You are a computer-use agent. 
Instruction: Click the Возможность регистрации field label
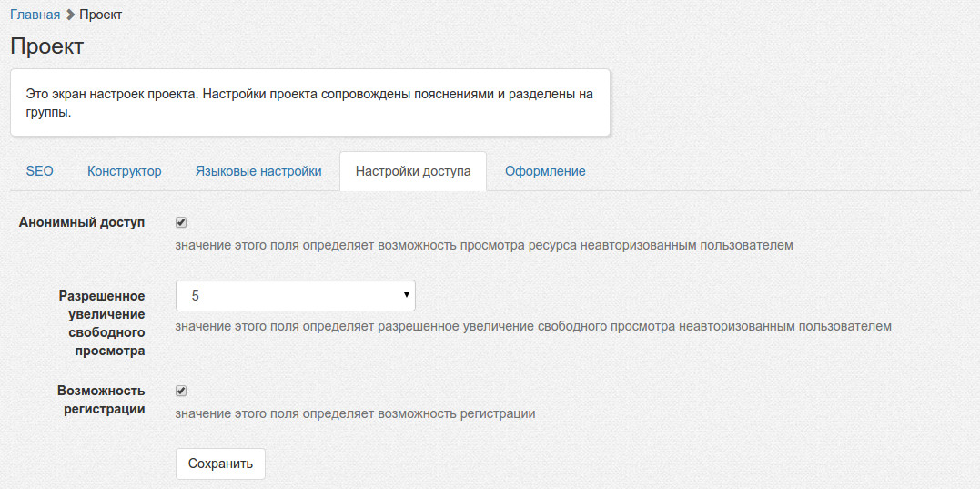point(101,400)
